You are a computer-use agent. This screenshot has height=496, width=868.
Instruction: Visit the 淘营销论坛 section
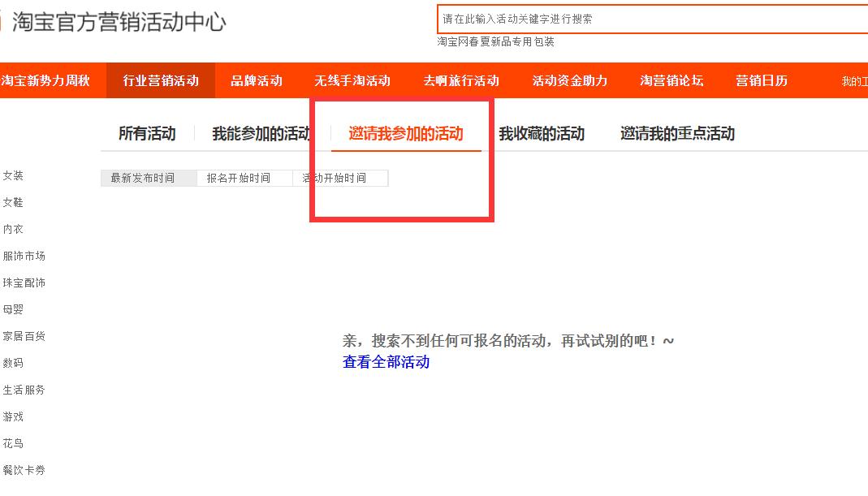pyautogui.click(x=670, y=80)
